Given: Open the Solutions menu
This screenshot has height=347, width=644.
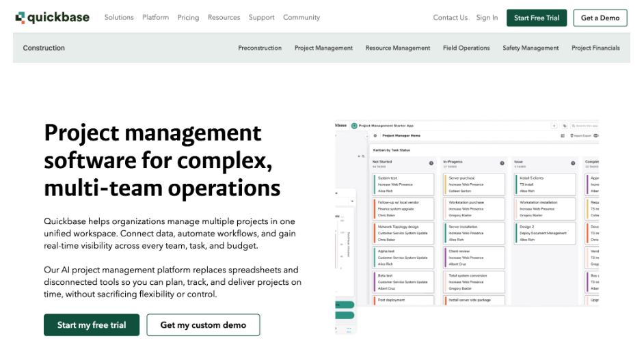Looking at the screenshot, I should coord(119,17).
